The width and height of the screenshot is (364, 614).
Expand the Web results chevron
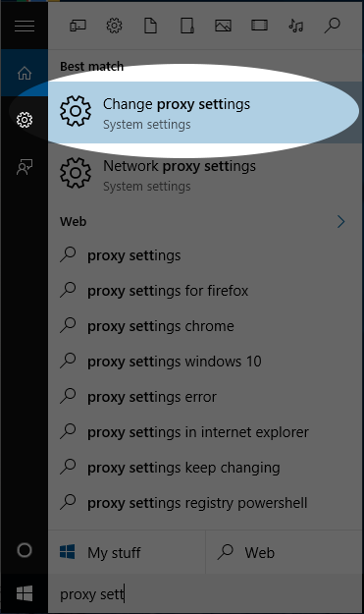pos(340,222)
